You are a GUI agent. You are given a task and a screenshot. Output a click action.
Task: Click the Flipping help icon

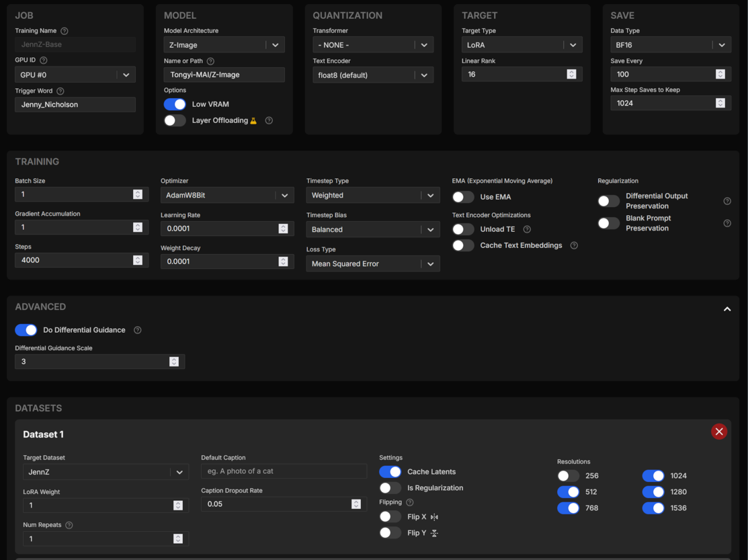[x=410, y=502]
